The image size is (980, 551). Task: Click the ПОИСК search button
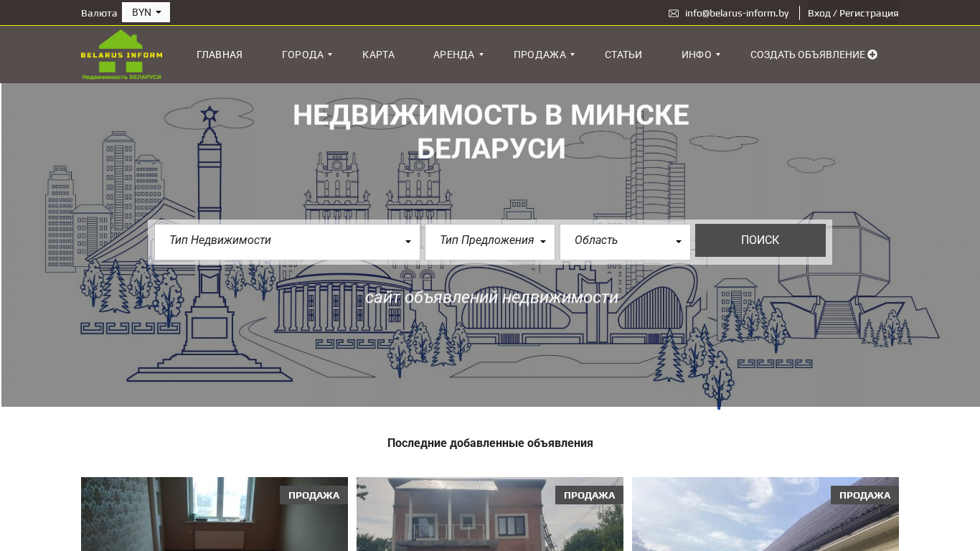coord(760,240)
